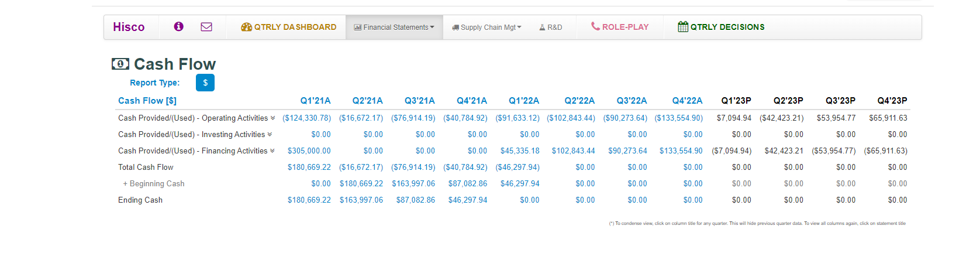
Task: Expand the Operating Activities row
Action: tap(272, 118)
